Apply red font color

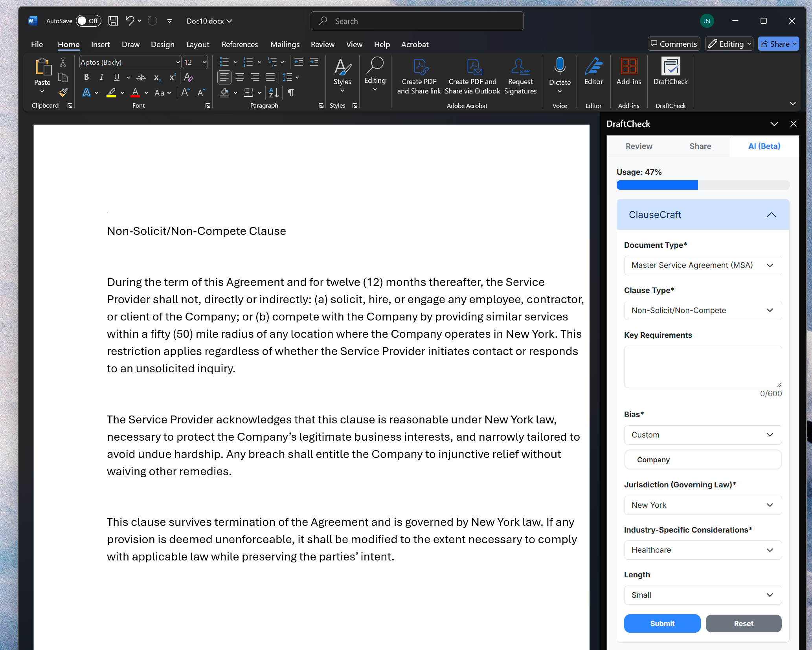[135, 93]
